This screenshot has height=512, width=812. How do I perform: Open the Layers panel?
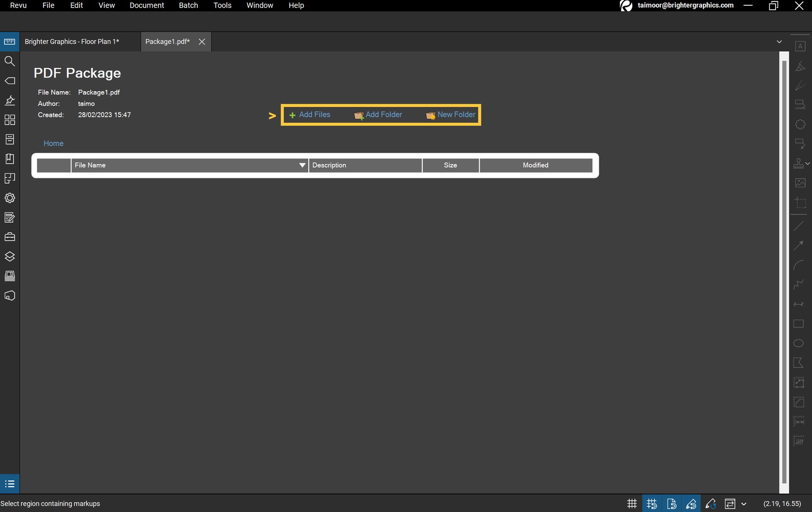point(10,256)
